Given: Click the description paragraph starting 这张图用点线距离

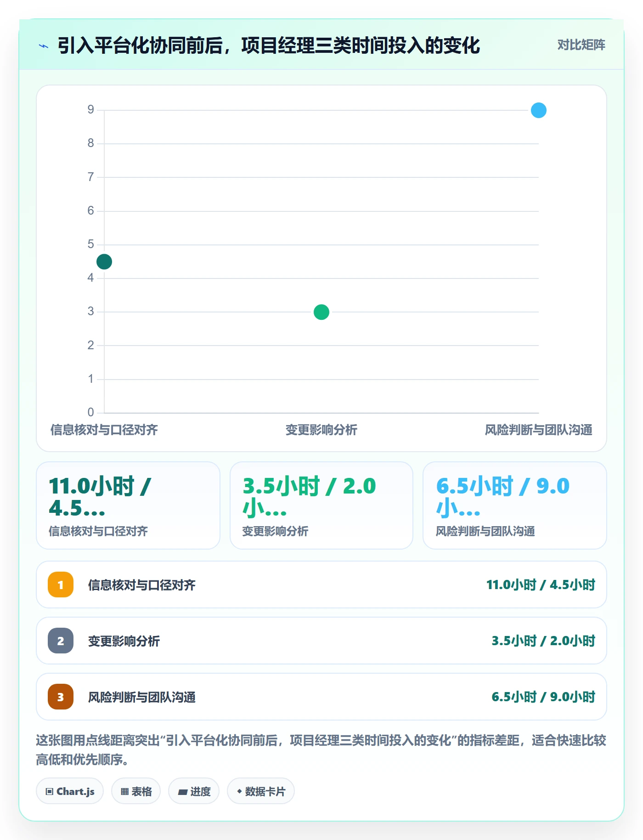Looking at the screenshot, I should pos(321,750).
